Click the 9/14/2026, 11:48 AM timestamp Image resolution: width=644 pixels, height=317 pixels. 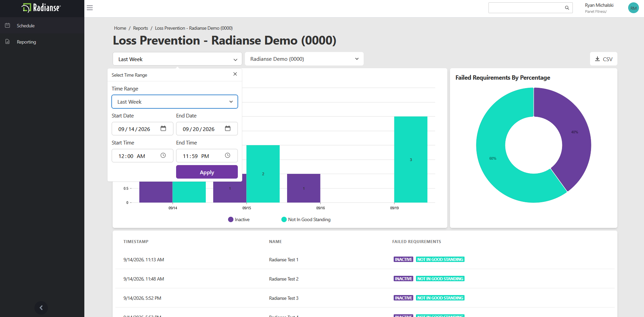(x=144, y=279)
